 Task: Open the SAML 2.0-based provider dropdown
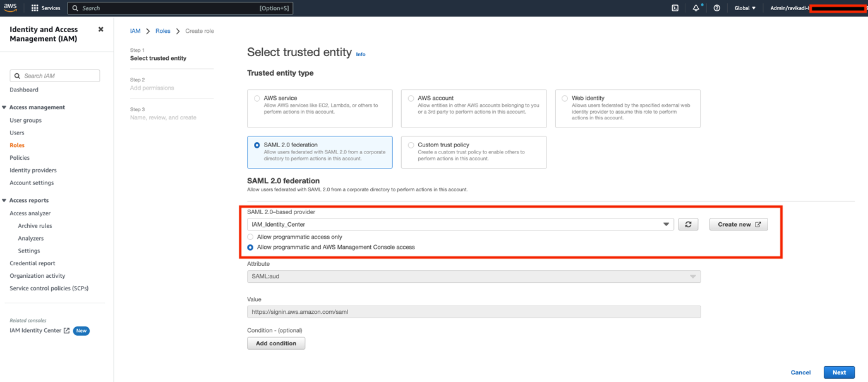(460, 224)
